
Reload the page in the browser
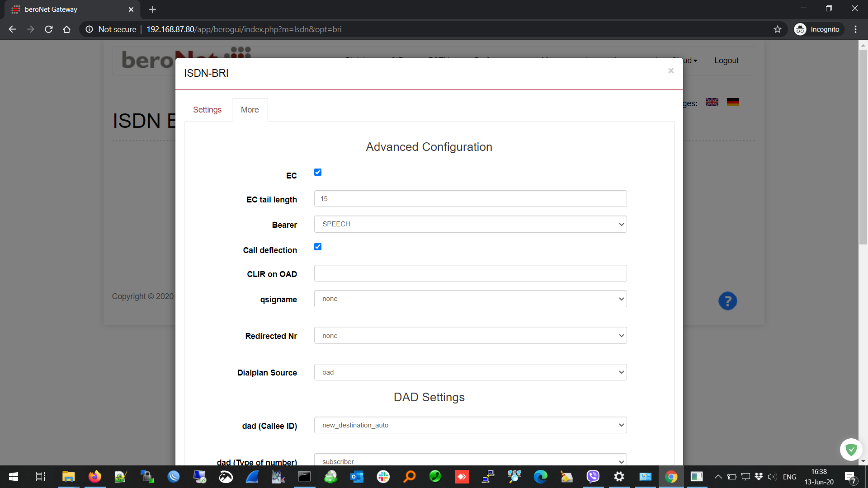coord(49,29)
